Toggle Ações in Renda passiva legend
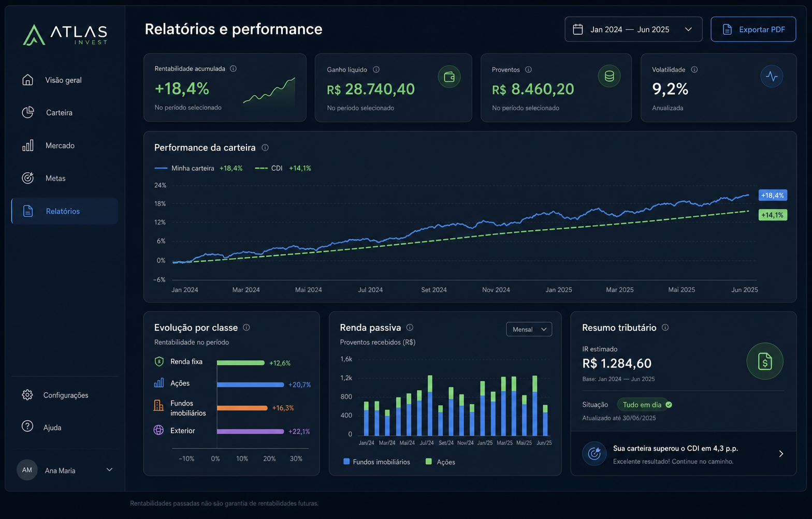The width and height of the screenshot is (812, 519). pos(440,462)
